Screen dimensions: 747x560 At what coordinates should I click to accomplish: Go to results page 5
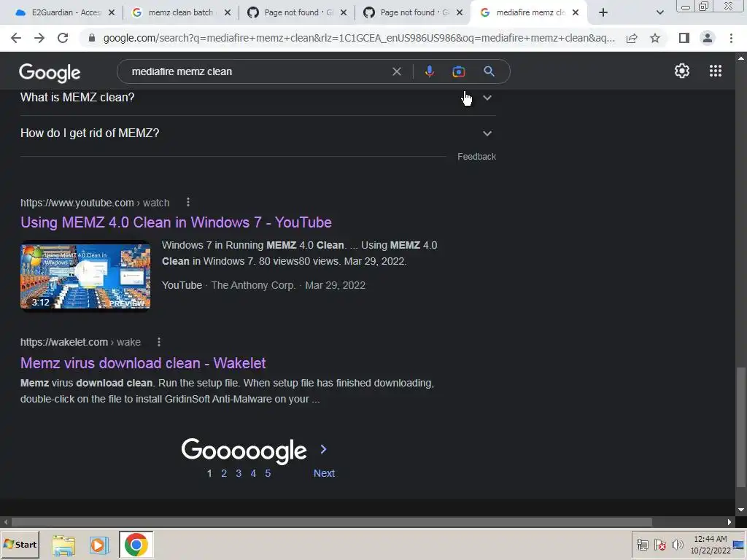click(x=268, y=473)
